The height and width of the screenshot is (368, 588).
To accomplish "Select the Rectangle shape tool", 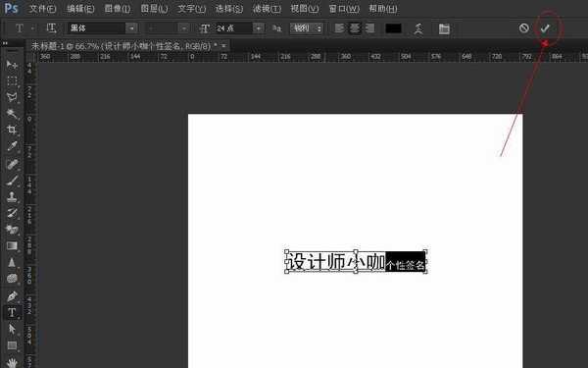I will [12, 345].
